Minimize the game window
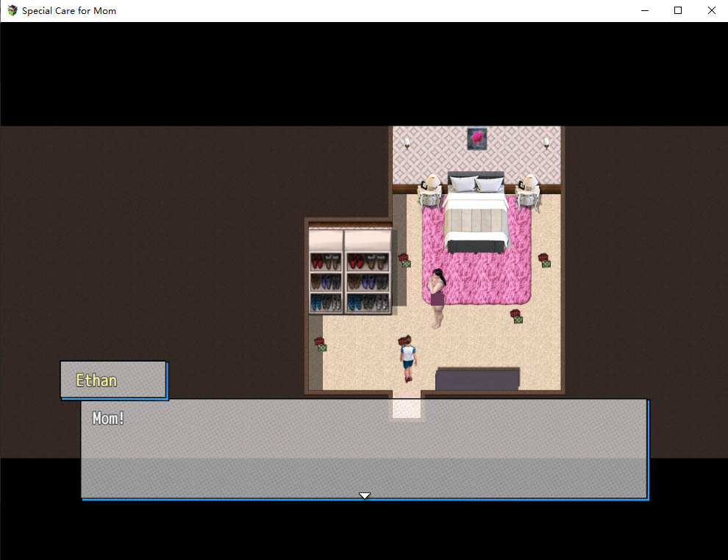 [644, 10]
